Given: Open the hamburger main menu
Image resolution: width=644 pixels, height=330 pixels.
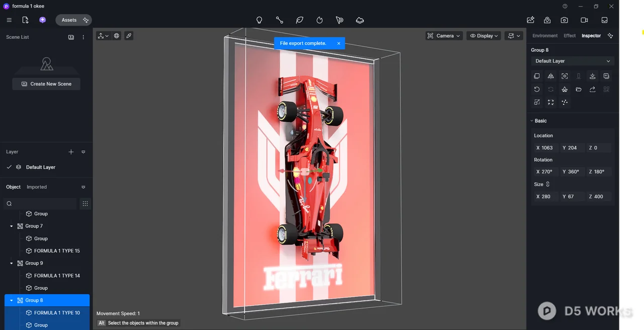Looking at the screenshot, I should click(x=9, y=20).
